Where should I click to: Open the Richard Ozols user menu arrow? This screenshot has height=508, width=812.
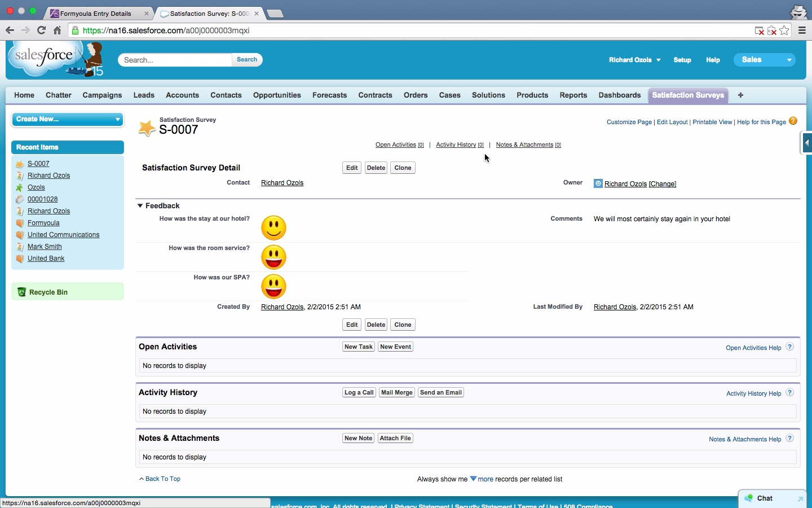(658, 60)
